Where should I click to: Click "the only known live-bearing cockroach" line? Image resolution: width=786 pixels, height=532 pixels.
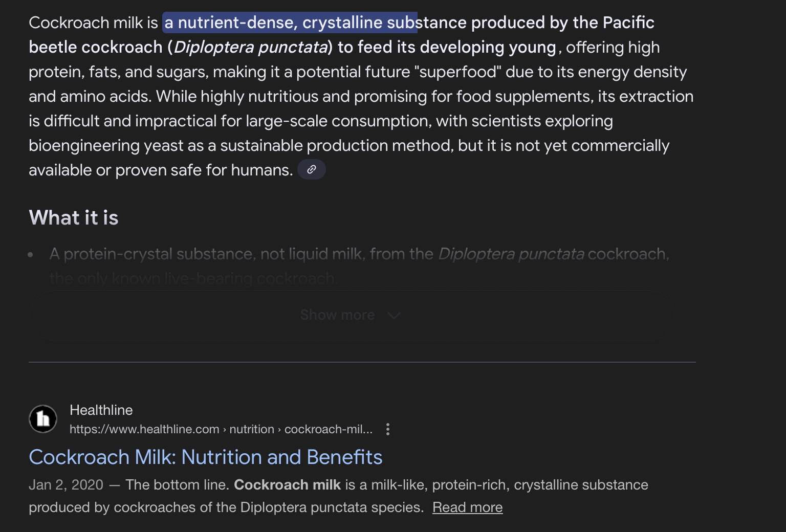[193, 278]
